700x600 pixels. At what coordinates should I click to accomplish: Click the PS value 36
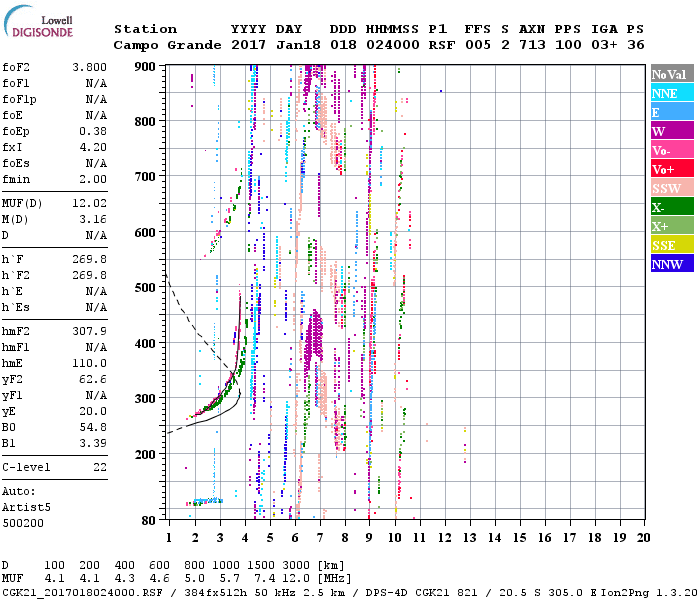tap(636, 45)
